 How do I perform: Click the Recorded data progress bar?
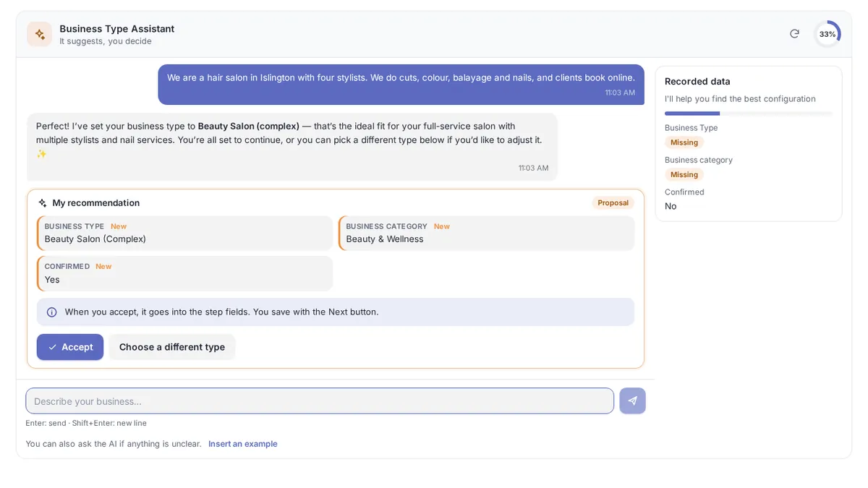tap(749, 114)
